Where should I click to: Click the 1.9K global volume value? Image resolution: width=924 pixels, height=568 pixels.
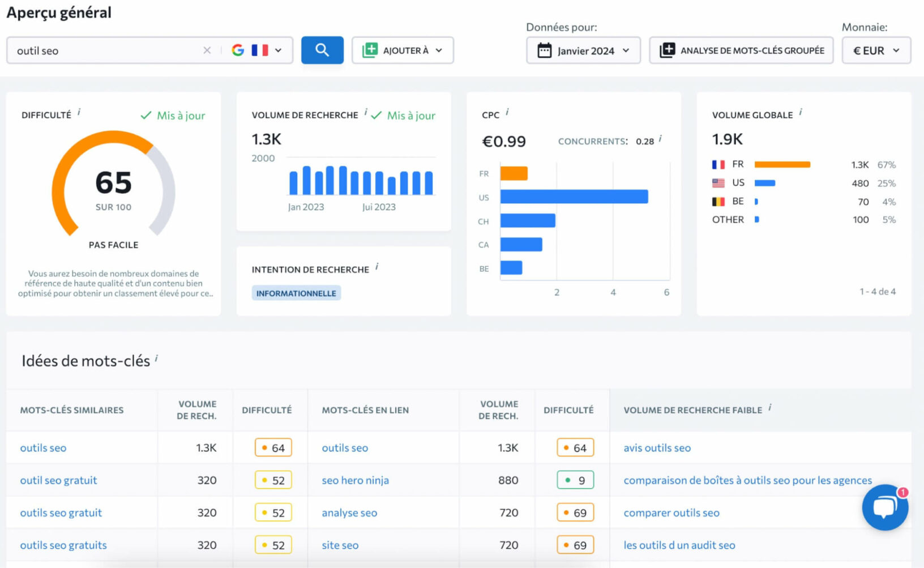tap(728, 139)
